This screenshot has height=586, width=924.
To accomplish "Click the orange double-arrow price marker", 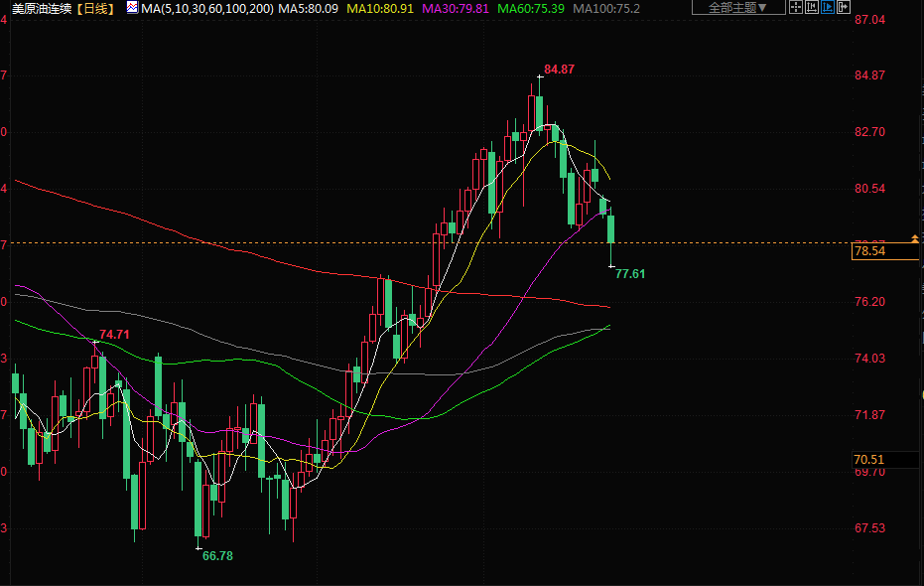I will point(914,239).
